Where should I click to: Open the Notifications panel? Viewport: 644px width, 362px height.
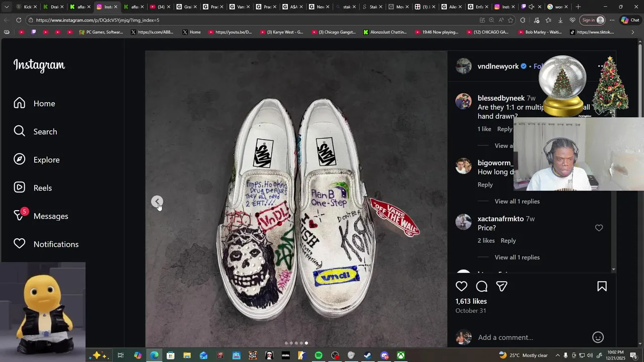pos(46,244)
